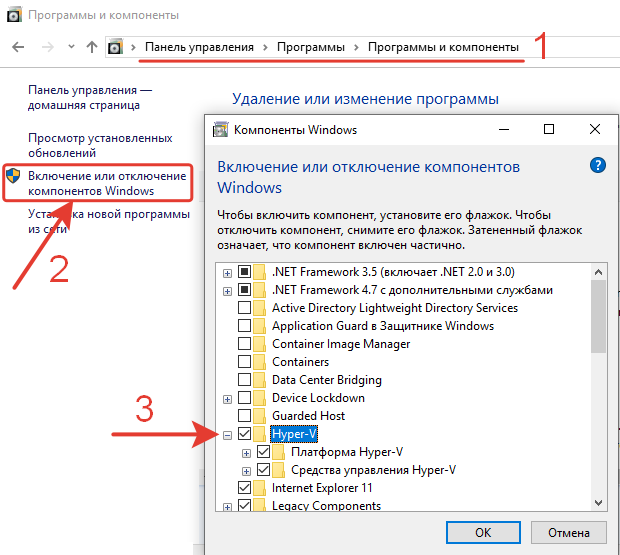Viewport: 620px width, 555px height.
Task: Select Internet Explorer 11 tree item label
Action: (x=322, y=488)
